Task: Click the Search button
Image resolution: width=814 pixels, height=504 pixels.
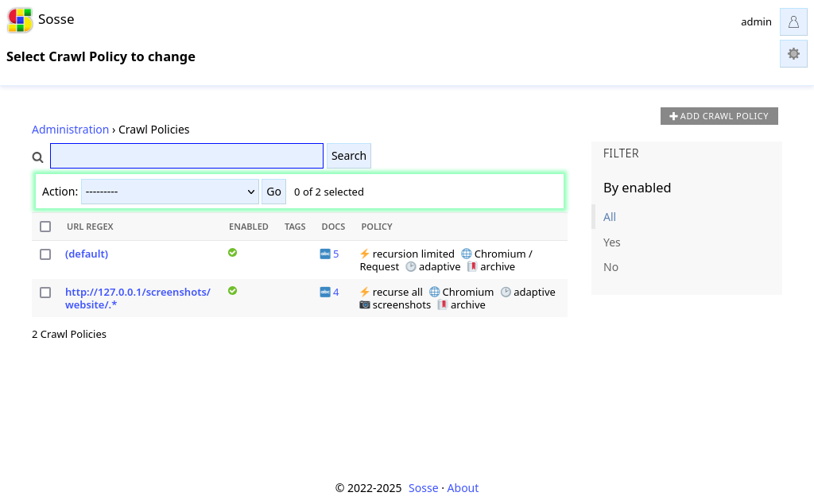Action: (x=349, y=156)
